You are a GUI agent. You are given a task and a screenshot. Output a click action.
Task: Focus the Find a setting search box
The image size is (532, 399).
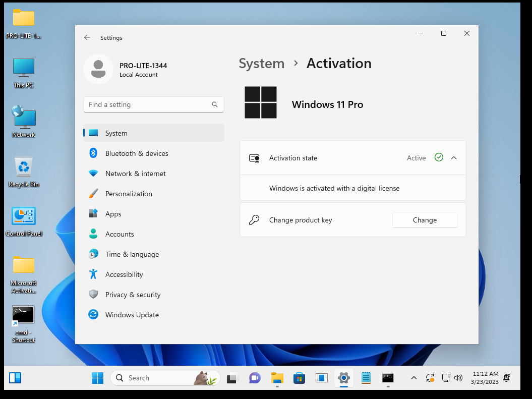click(x=154, y=104)
